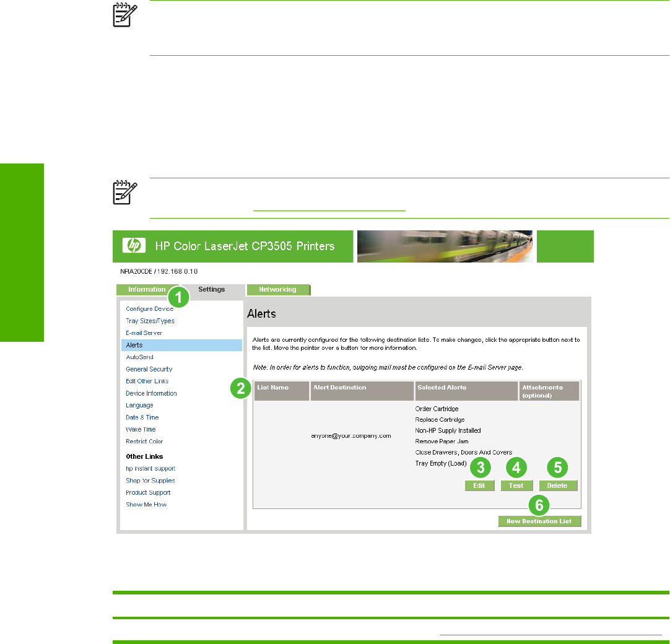Open Configure Device link

[x=150, y=309]
